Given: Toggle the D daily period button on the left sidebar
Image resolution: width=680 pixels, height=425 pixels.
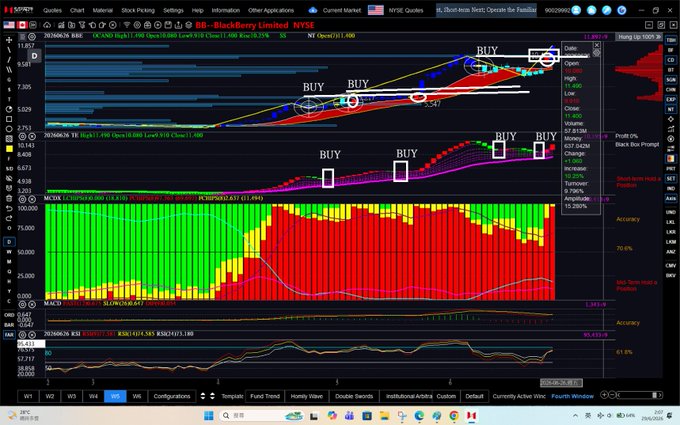Looking at the screenshot, I should pos(9,242).
